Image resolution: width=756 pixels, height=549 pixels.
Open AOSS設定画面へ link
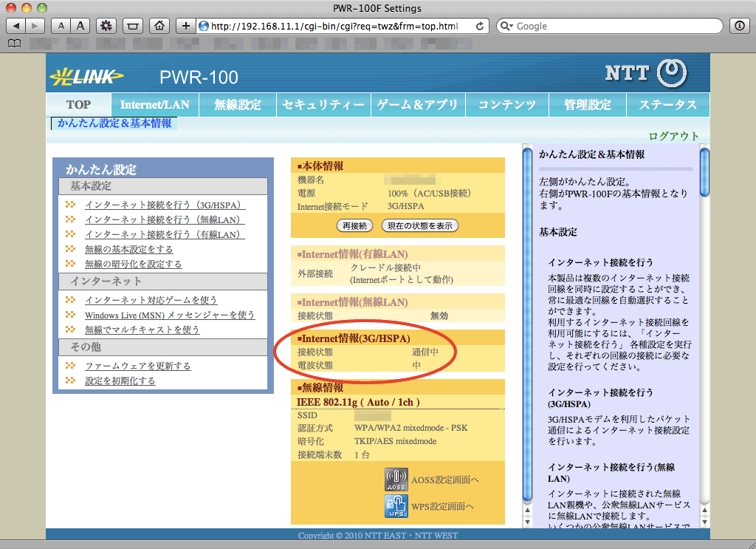(x=445, y=480)
